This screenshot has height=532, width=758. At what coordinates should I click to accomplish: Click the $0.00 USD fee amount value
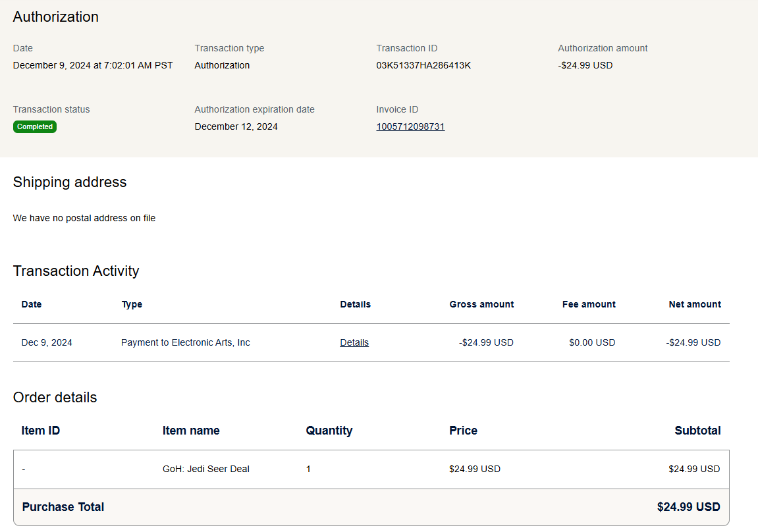click(x=592, y=342)
